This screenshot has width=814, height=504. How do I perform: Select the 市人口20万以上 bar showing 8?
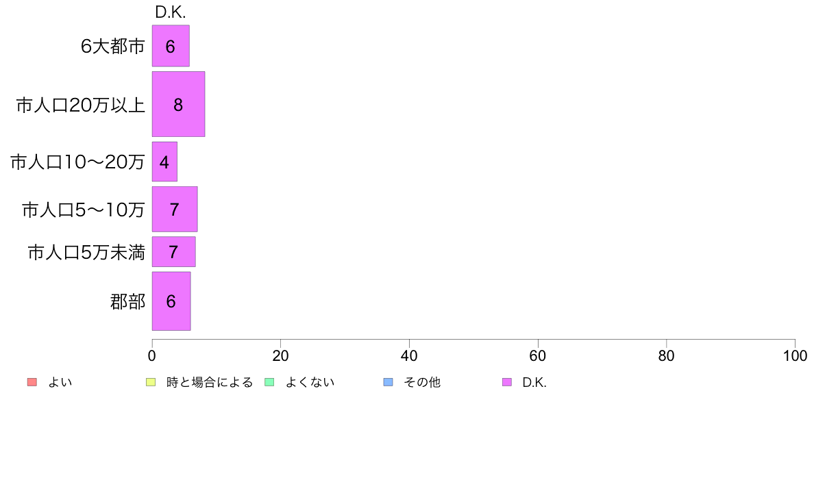[x=179, y=104]
